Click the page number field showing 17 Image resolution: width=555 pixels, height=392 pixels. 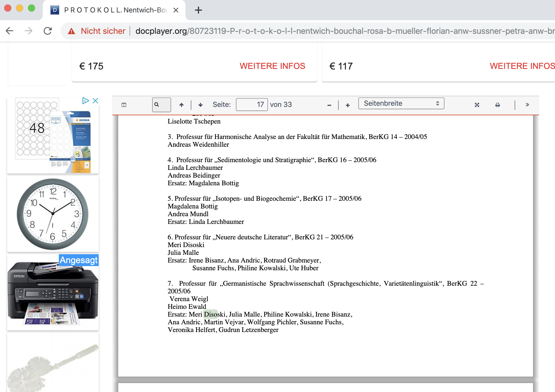(252, 105)
